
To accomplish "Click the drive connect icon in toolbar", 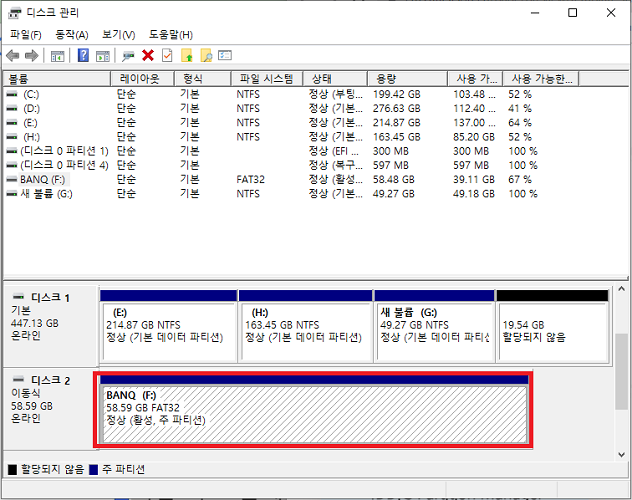I will [128, 56].
